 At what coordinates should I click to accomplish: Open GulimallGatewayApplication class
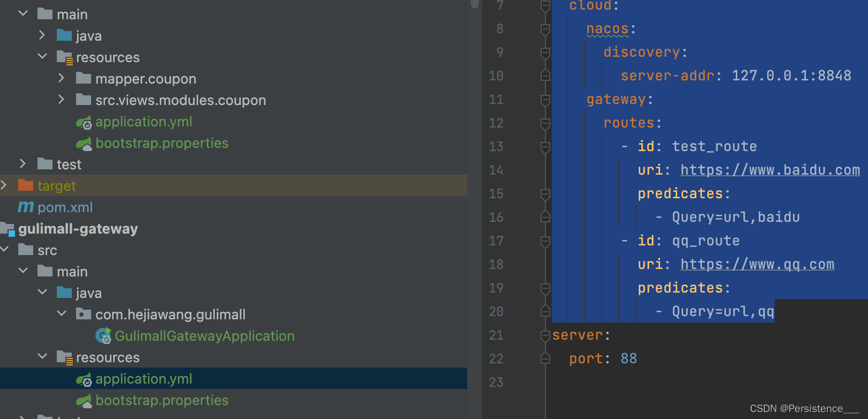pos(204,336)
